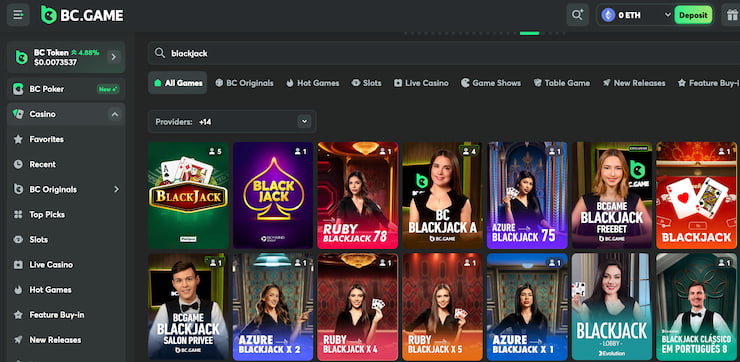Viewport: 740px width, 362px height.
Task: Switch to the BC Originals tab
Action: 244,83
